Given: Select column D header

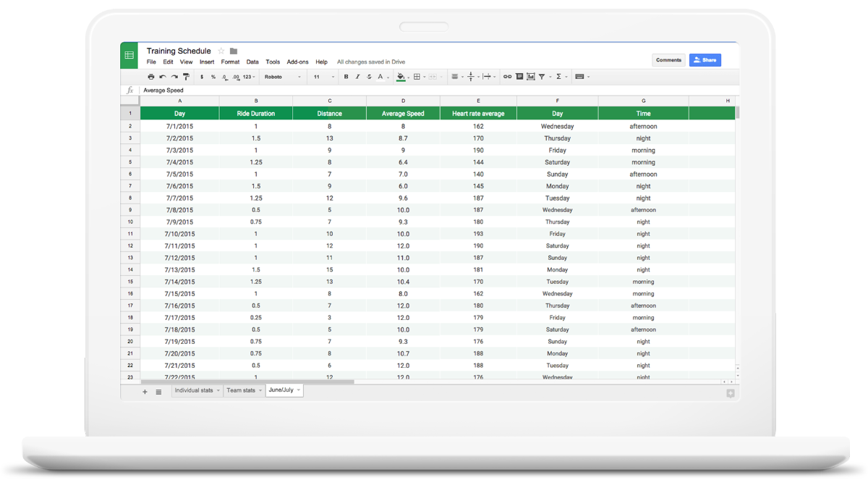Looking at the screenshot, I should [x=403, y=101].
